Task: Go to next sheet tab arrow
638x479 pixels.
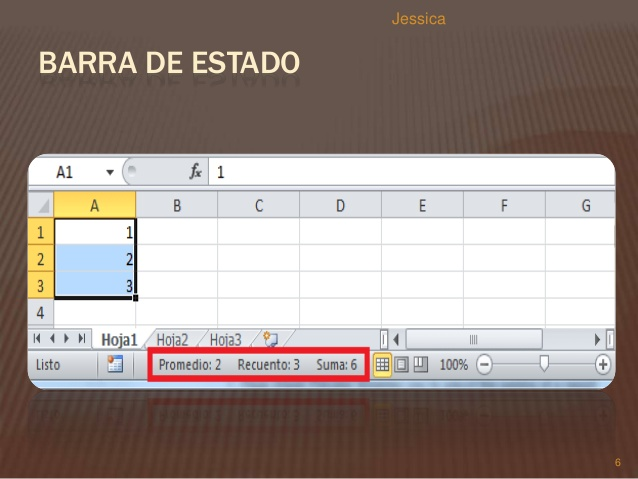Action: point(67,338)
